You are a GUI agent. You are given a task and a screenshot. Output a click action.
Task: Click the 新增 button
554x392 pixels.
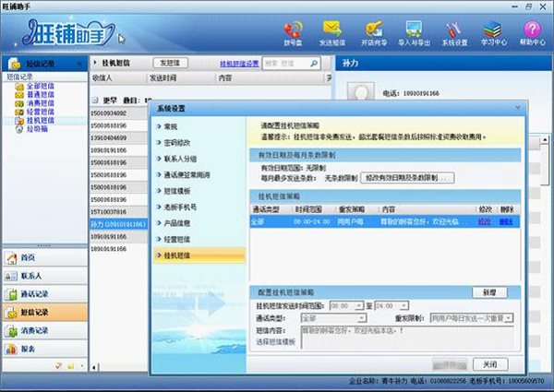pos(489,292)
